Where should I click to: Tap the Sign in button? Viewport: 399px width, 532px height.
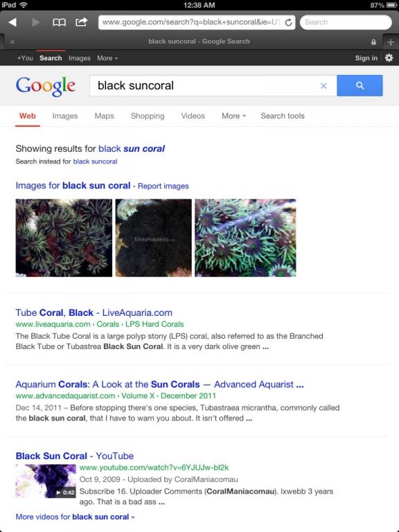click(366, 58)
